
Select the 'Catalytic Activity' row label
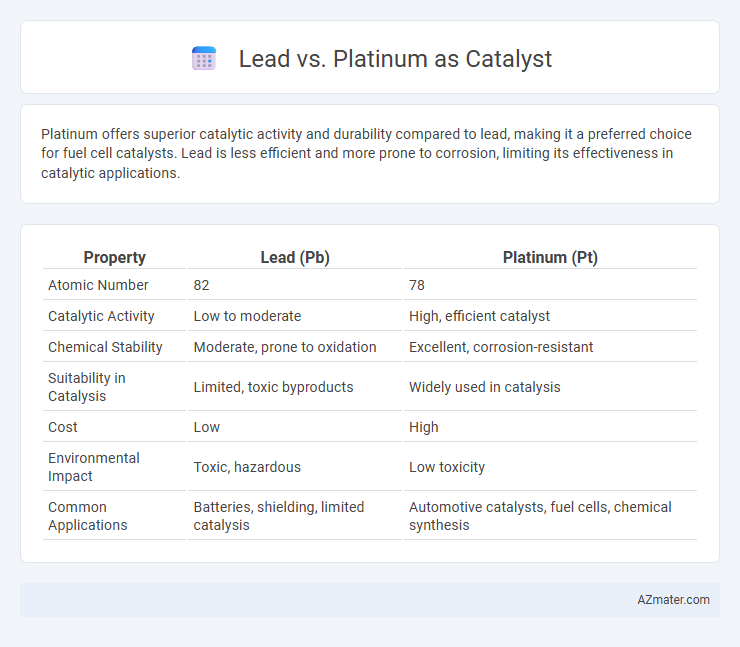101,316
